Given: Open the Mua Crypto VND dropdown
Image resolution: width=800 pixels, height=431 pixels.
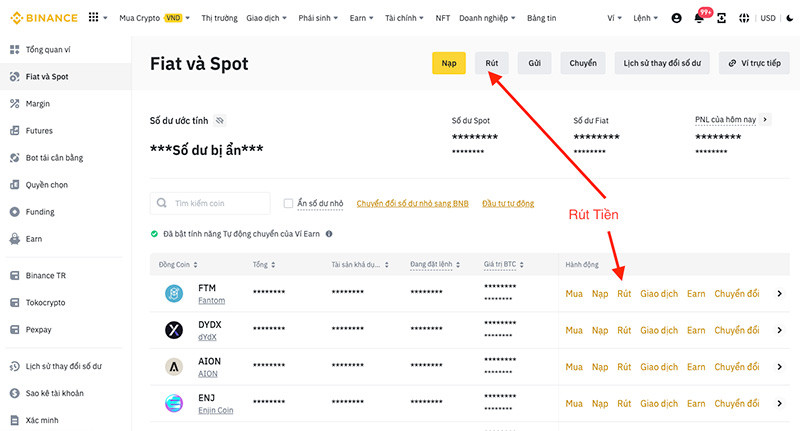Looking at the screenshot, I should 155,18.
